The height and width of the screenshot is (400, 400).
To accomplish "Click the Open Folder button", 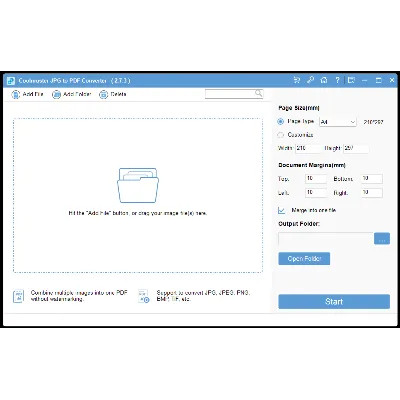I will [x=304, y=259].
